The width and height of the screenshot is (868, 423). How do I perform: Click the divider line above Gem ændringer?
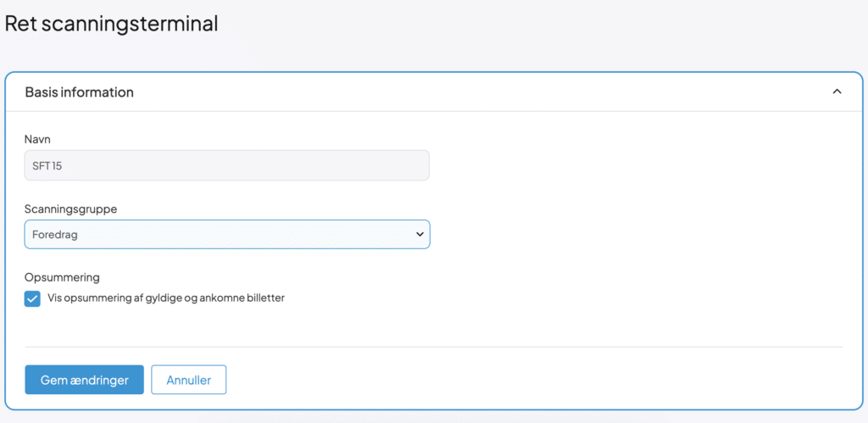tap(433, 347)
